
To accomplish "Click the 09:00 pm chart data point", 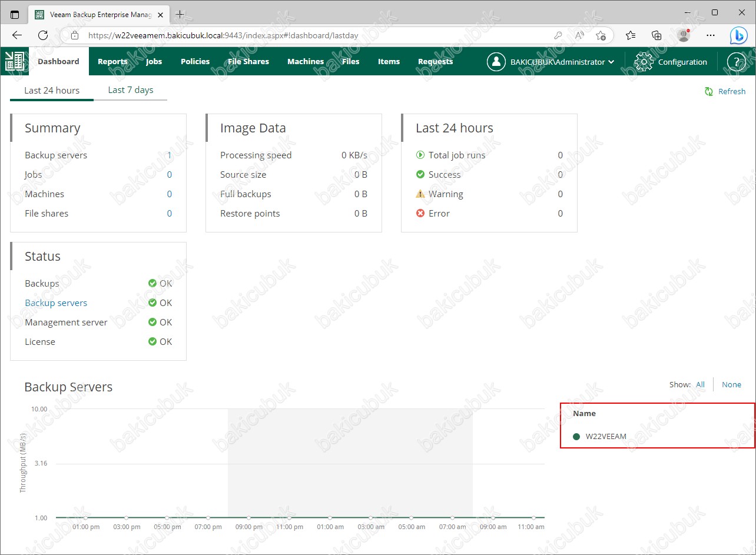I will pos(248,518).
